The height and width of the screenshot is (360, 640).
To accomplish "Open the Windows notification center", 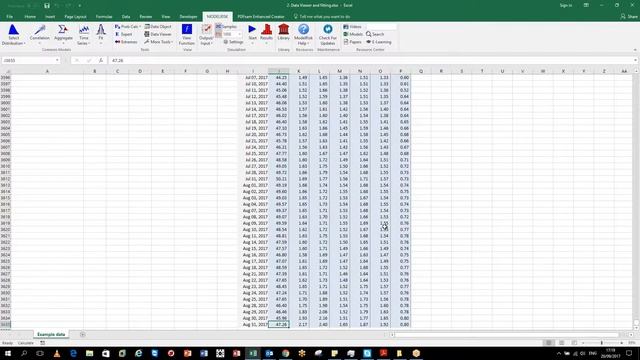I will (x=629, y=353).
